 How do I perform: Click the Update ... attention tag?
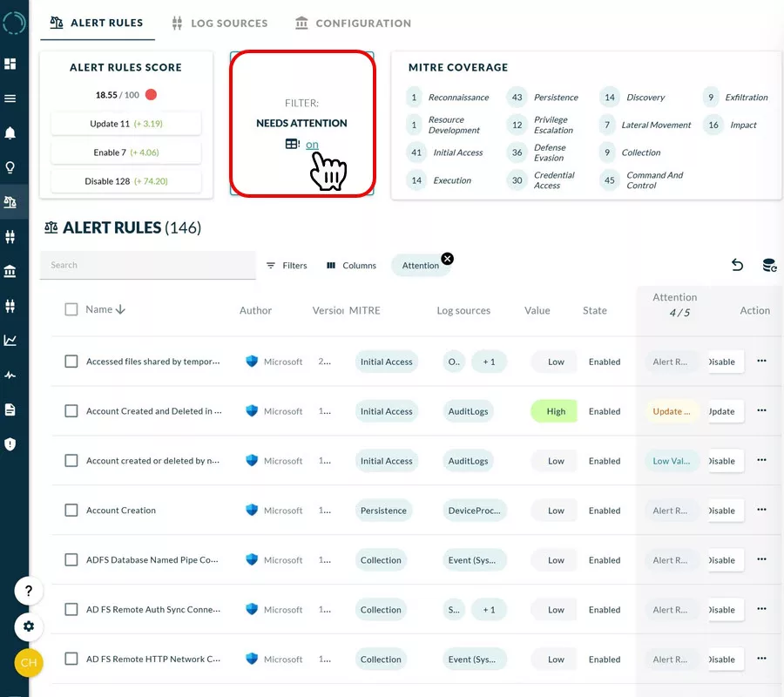point(672,411)
